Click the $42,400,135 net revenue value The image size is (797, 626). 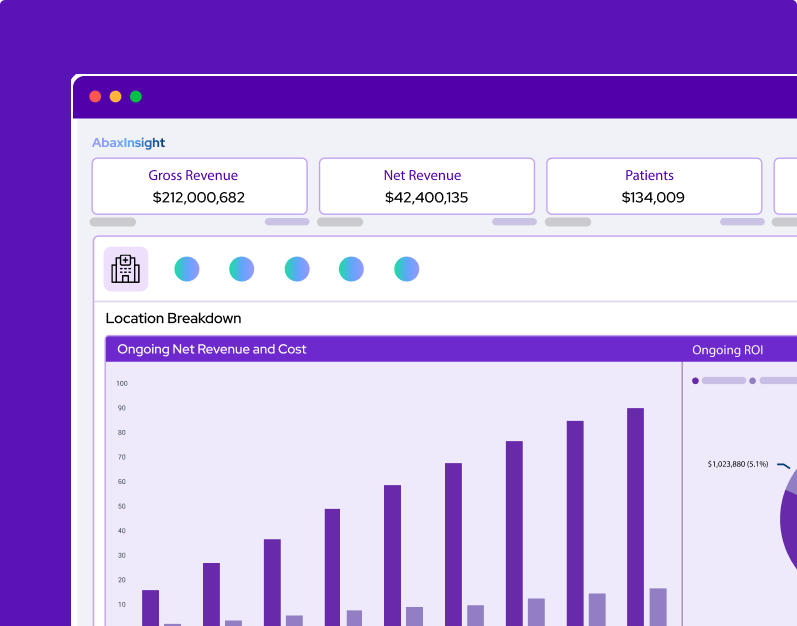(426, 197)
